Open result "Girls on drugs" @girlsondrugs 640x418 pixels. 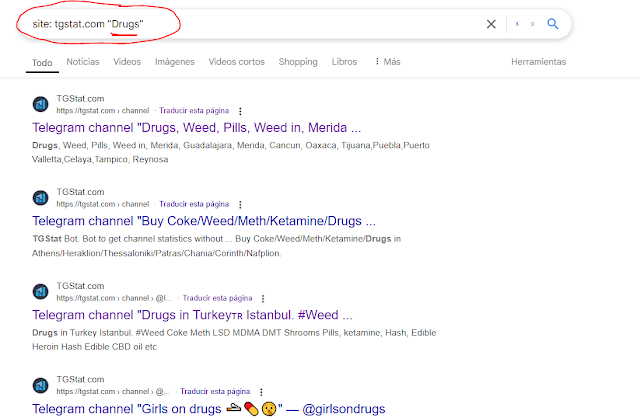point(209,409)
